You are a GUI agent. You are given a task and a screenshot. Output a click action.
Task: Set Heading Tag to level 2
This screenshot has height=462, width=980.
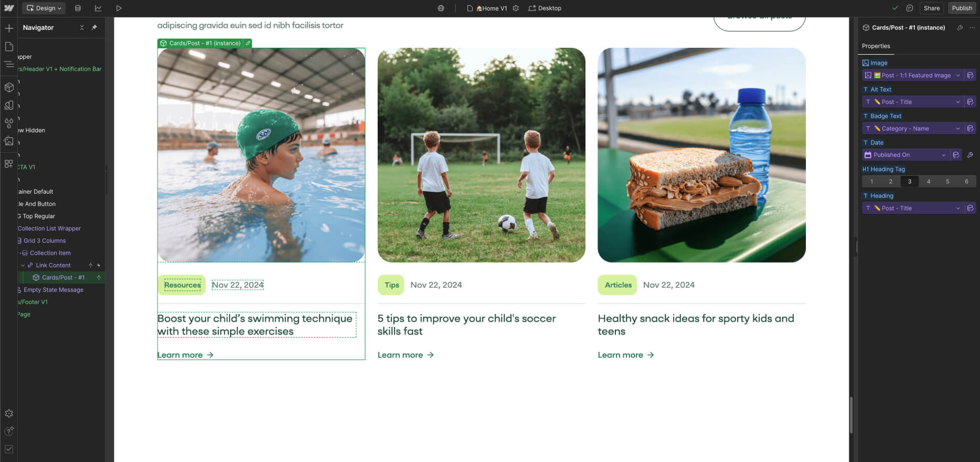pyautogui.click(x=890, y=182)
